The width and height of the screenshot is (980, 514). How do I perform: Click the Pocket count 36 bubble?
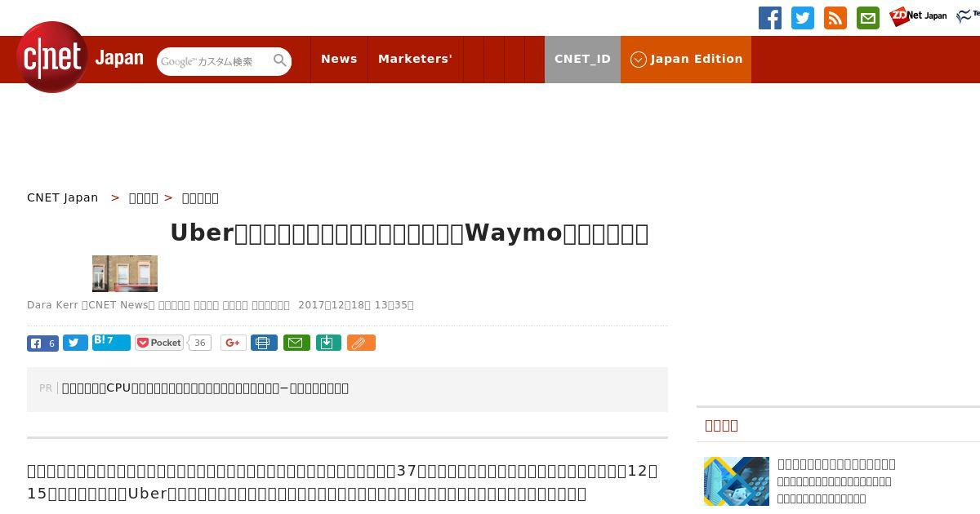click(x=199, y=343)
